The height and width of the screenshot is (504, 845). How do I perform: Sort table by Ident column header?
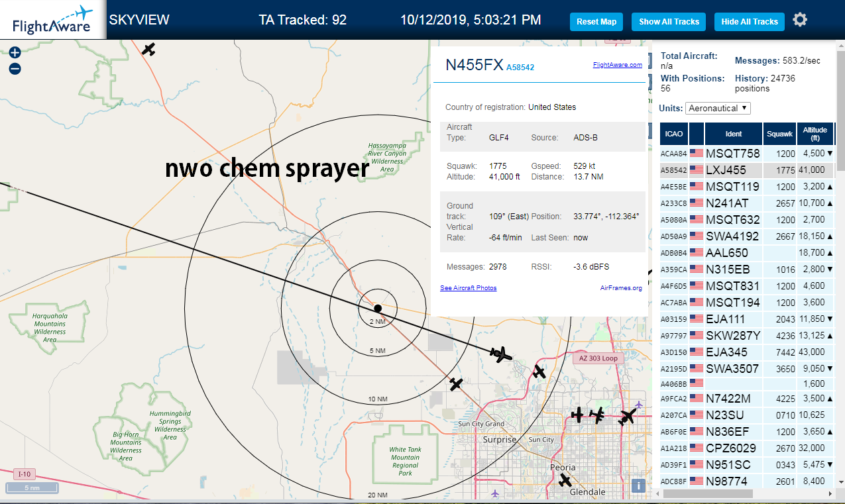click(734, 134)
